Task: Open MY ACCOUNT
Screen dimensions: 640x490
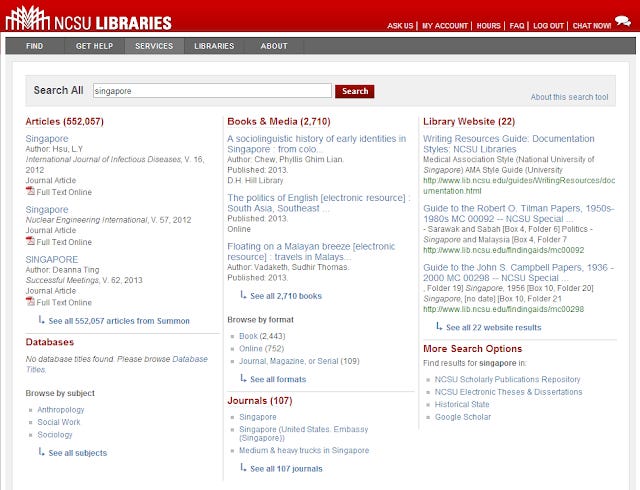Action: tap(445, 26)
